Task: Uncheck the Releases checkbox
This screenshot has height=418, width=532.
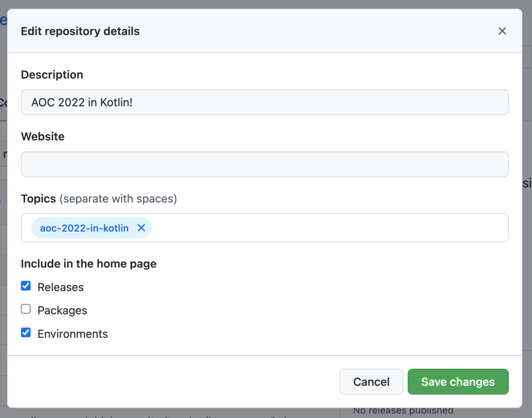Action: (26, 286)
